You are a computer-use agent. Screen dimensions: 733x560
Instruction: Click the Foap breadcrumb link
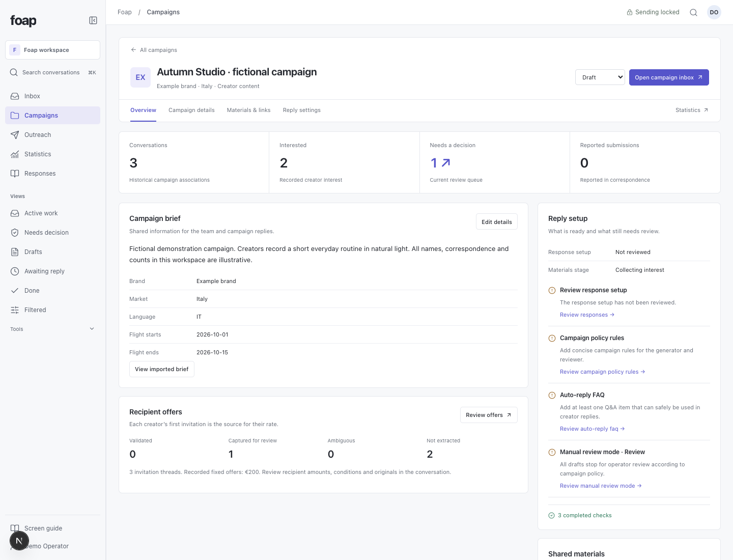125,12
